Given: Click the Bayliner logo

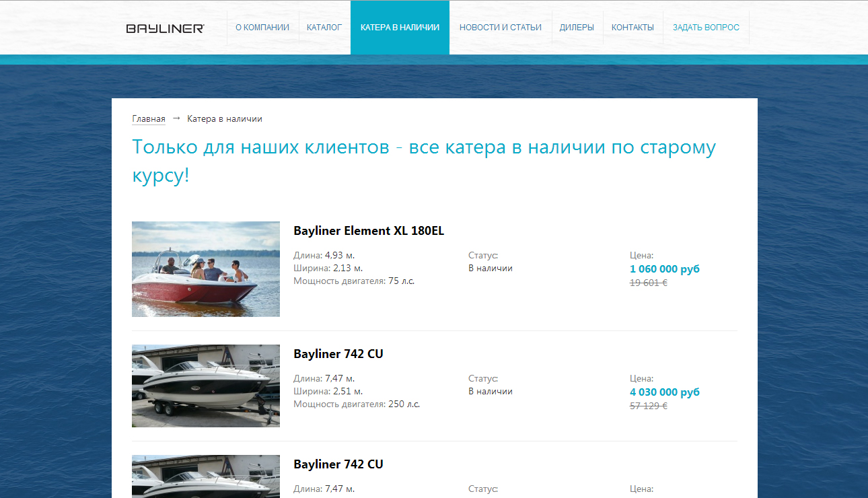Looking at the screenshot, I should [x=165, y=28].
